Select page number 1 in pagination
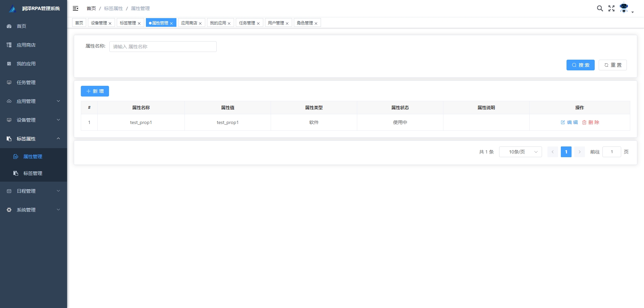Viewport: 644px width, 308px height. [566, 152]
